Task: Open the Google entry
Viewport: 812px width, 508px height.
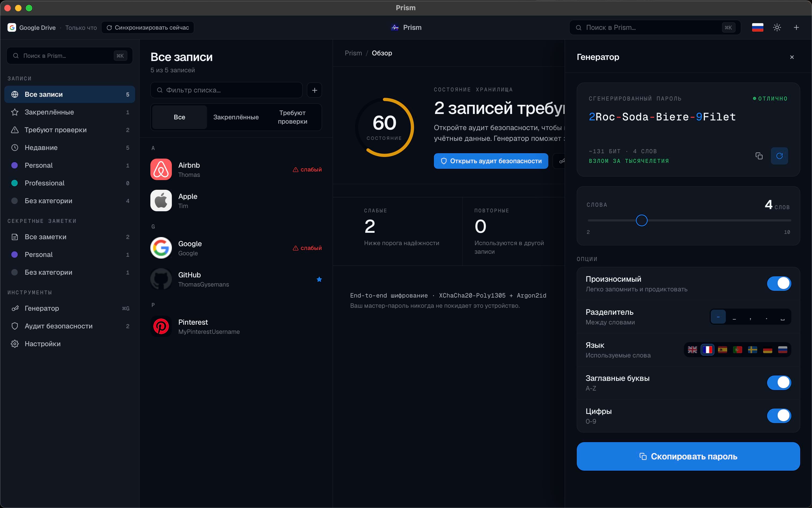Action: click(x=236, y=248)
